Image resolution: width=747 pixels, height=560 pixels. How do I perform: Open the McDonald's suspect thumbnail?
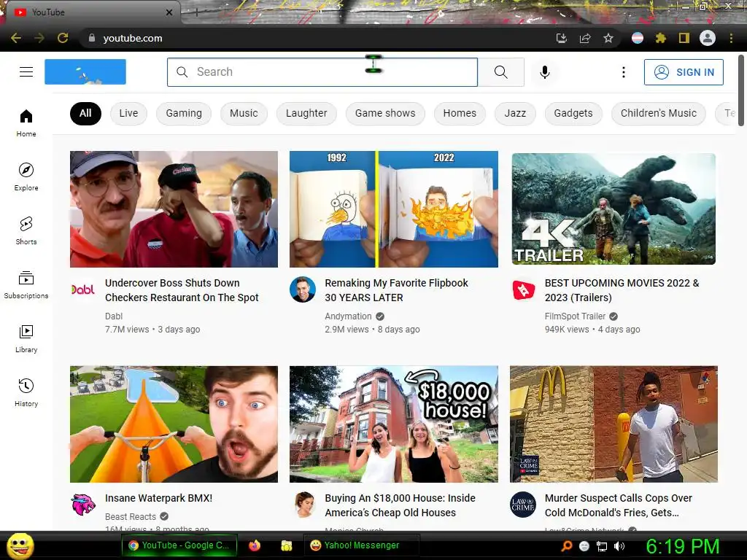click(614, 424)
